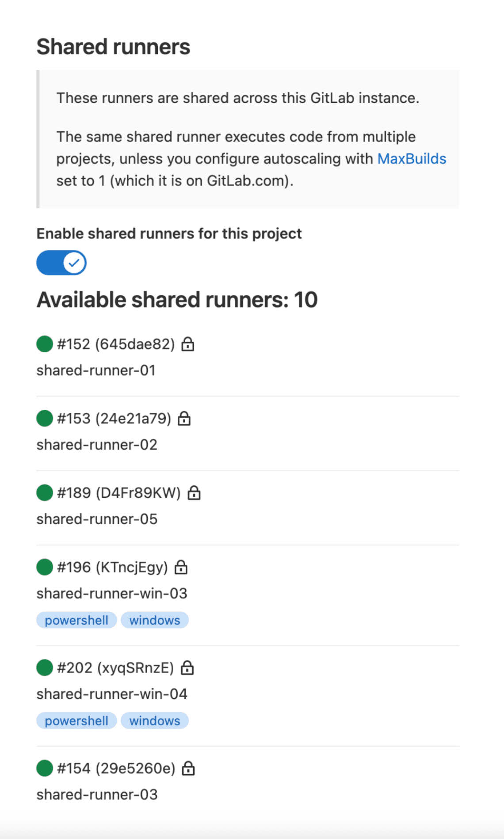Click runner ID #196 (KTncjEgy) label

pos(112,567)
